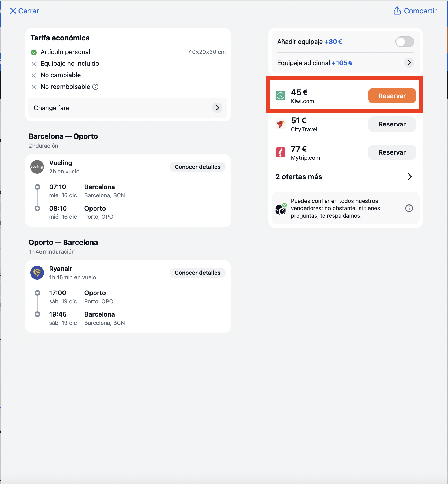The image size is (448, 484).
Task: Click the No reembolsable info icon
Action: 95,87
